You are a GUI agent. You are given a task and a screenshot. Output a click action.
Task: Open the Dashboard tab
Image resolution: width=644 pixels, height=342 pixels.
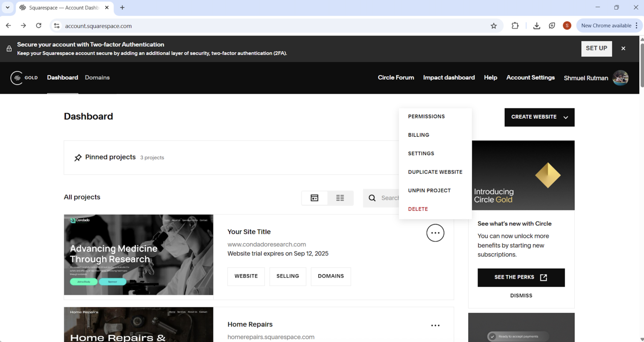[63, 77]
